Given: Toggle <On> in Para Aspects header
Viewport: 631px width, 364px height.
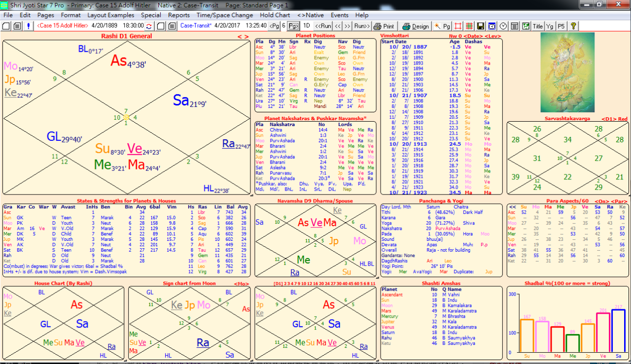Looking at the screenshot, I should pyautogui.click(x=603, y=201).
